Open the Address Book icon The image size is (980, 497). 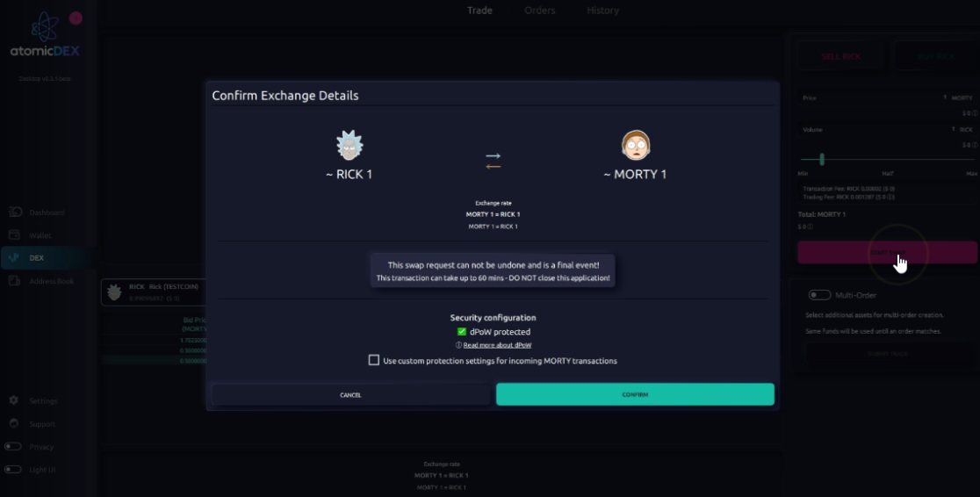click(14, 281)
